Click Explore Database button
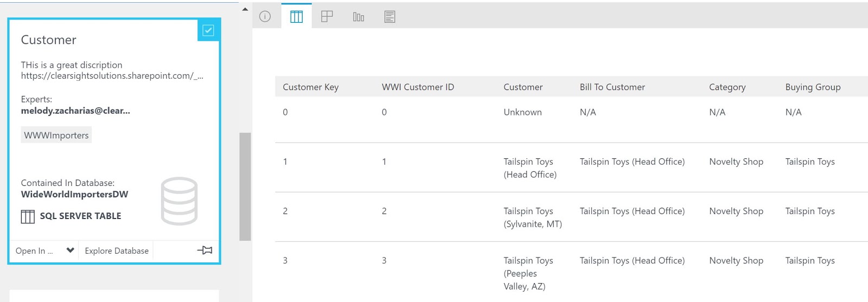868x302 pixels. click(117, 250)
